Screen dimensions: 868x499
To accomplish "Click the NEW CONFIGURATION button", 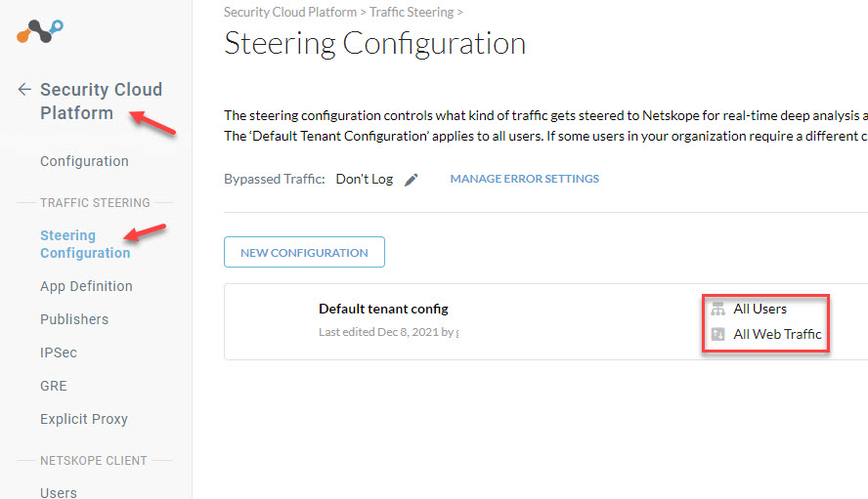I will point(304,252).
